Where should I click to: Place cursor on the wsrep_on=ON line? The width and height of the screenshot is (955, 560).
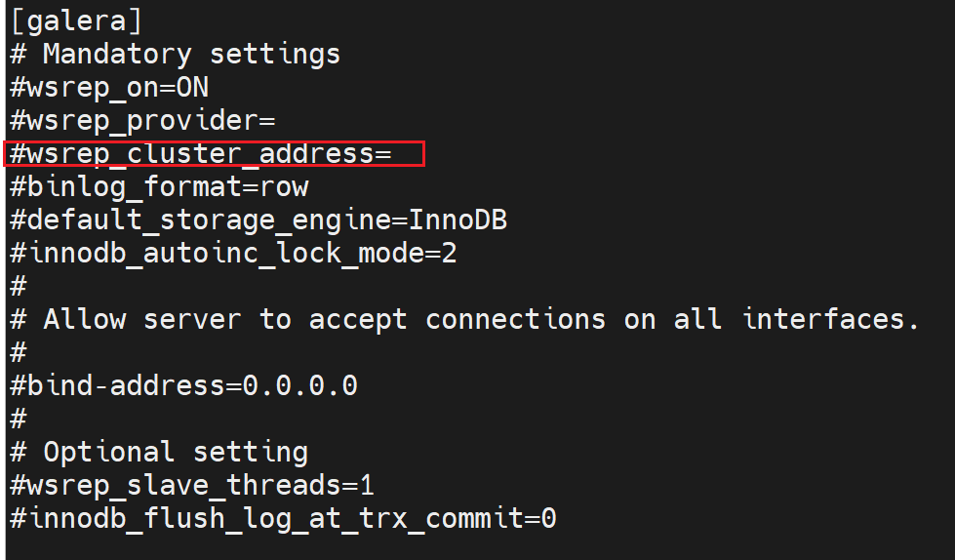pyautogui.click(x=108, y=88)
